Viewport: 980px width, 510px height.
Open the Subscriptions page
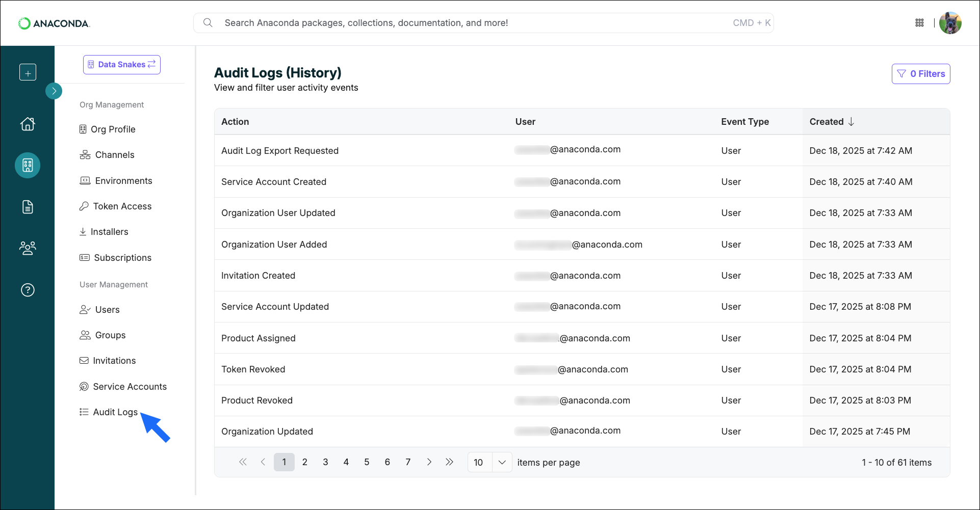coord(122,257)
